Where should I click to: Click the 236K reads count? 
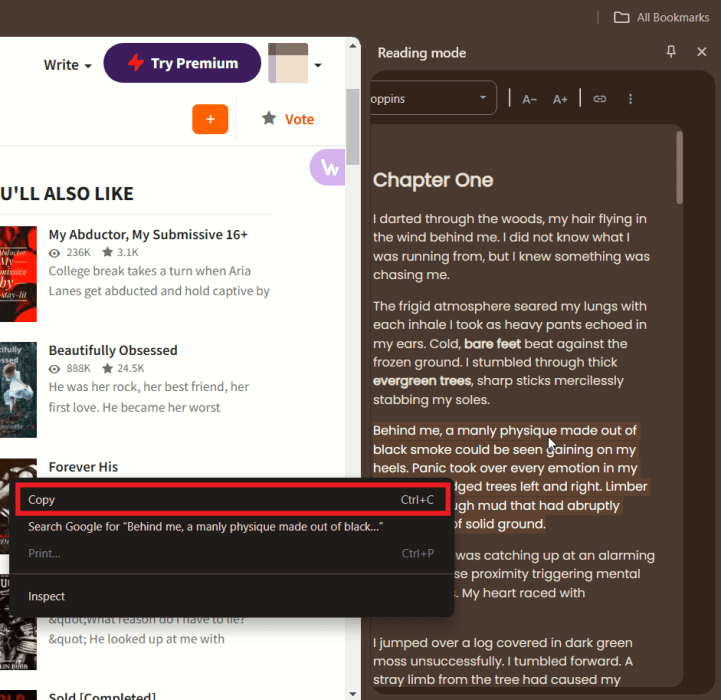click(70, 252)
